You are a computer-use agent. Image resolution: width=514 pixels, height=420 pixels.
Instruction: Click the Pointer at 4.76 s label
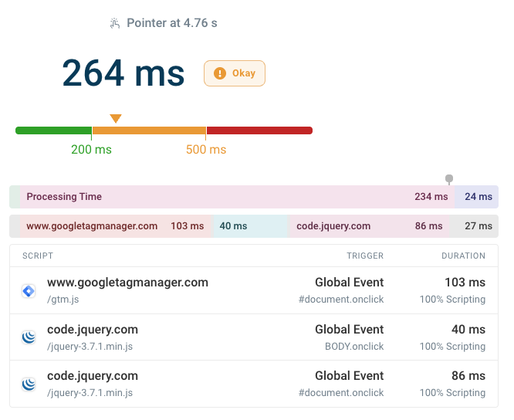click(172, 23)
